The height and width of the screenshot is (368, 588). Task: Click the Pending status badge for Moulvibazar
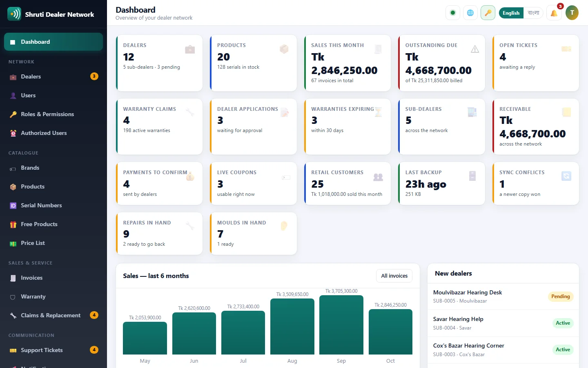point(560,296)
